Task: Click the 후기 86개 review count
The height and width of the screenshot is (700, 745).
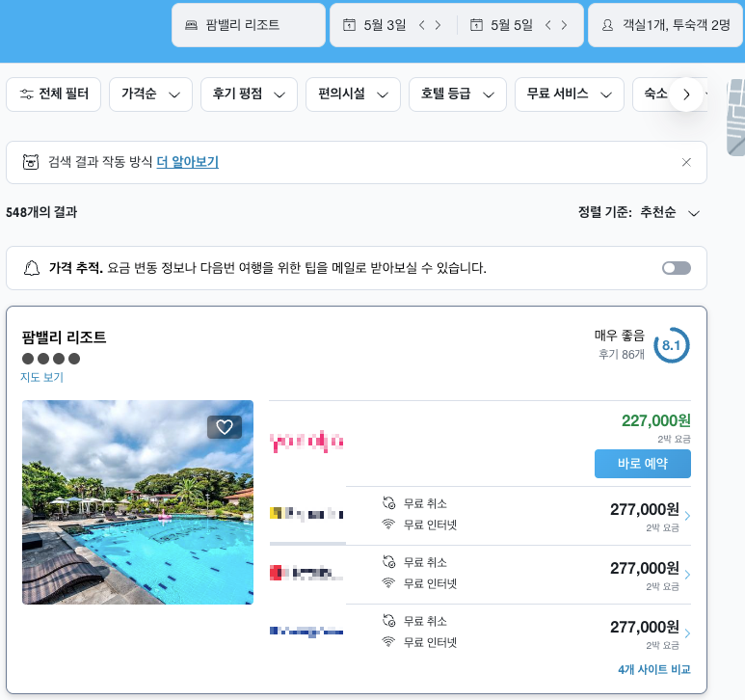Action: (x=622, y=355)
